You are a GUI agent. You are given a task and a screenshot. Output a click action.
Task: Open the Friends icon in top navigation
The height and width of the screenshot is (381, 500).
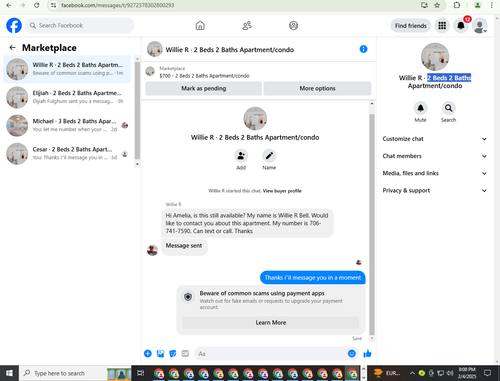click(x=247, y=26)
